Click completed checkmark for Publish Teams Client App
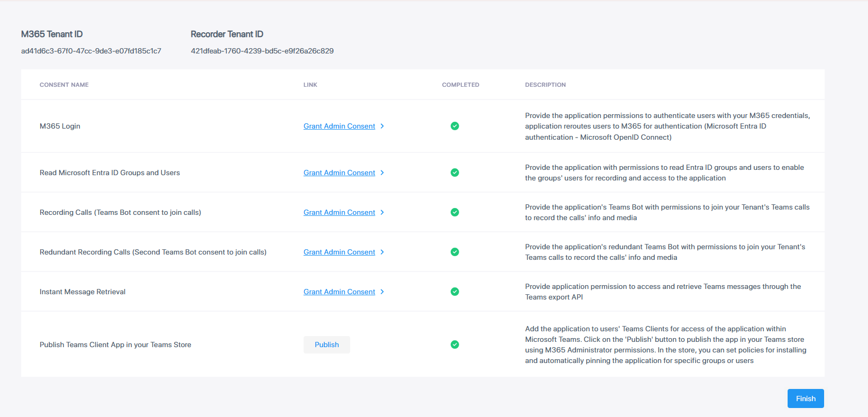Image resolution: width=868 pixels, height=417 pixels. point(454,345)
